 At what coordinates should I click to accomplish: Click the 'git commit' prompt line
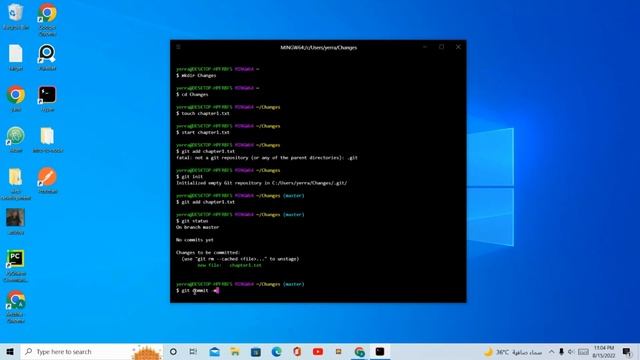click(x=198, y=291)
